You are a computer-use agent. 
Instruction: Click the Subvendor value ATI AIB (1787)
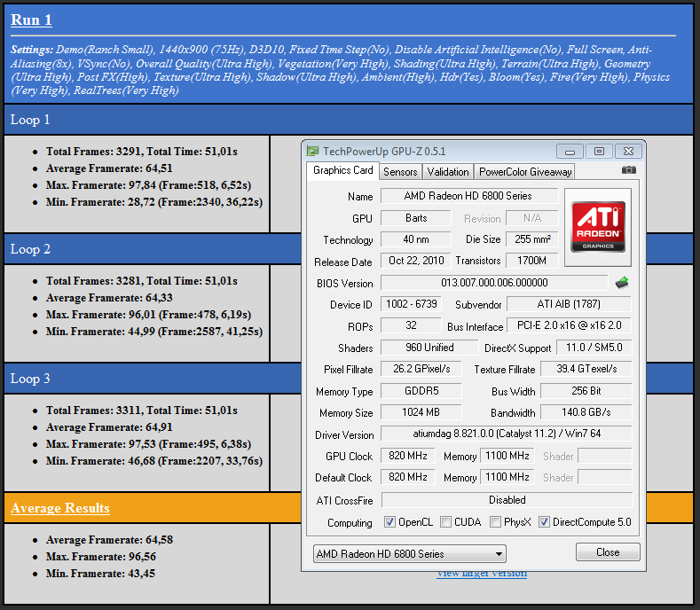[x=570, y=304]
